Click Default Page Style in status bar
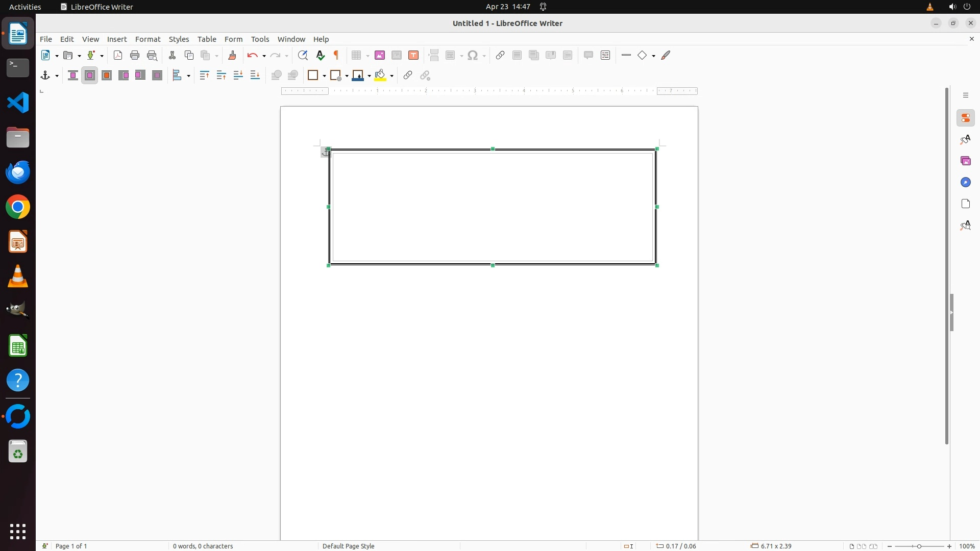 click(349, 546)
